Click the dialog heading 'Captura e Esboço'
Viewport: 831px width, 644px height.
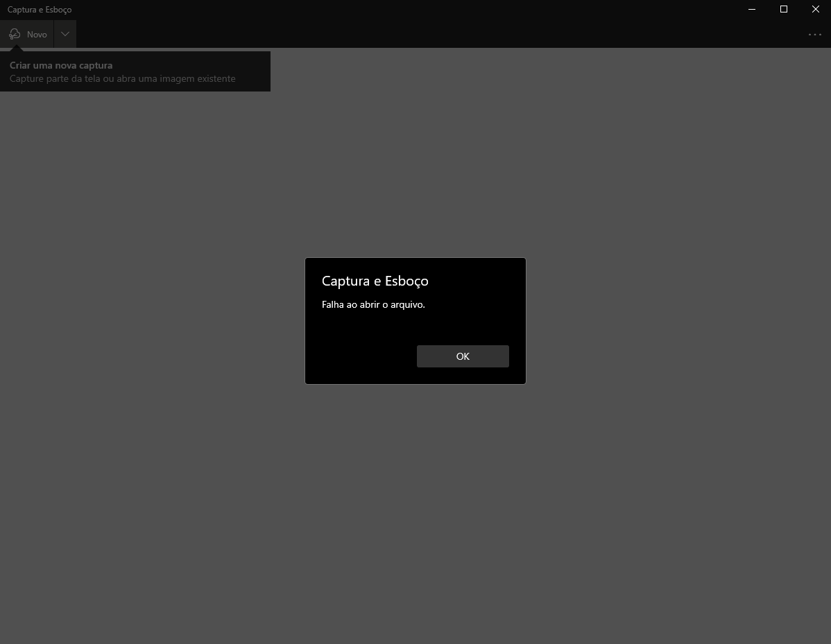tap(375, 281)
